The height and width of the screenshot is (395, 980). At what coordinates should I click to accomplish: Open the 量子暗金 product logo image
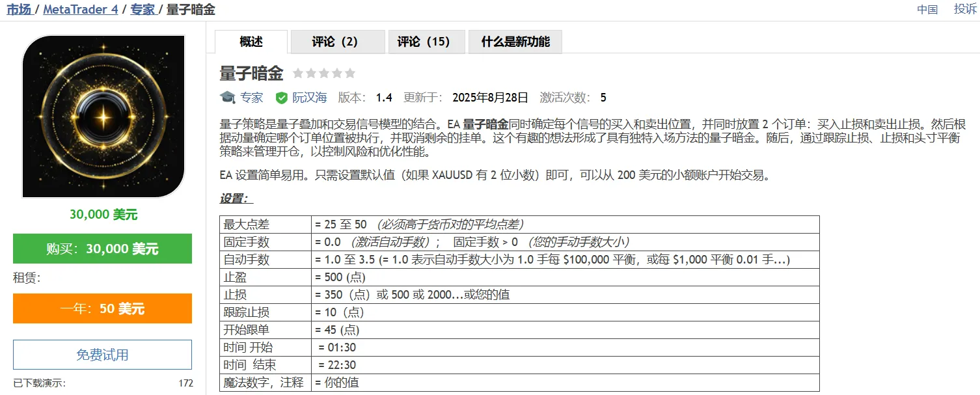[x=103, y=116]
